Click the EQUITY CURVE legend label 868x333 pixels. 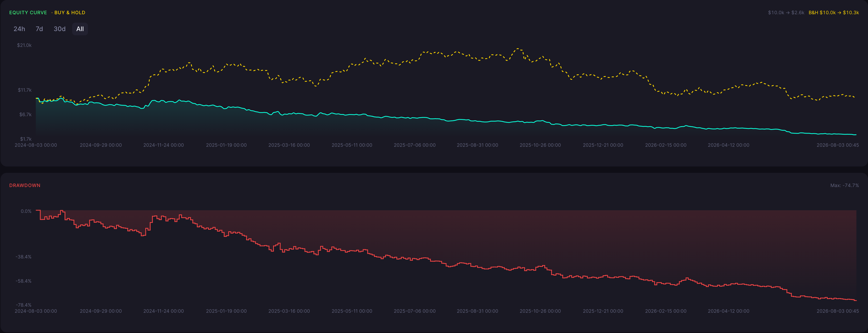click(x=28, y=12)
